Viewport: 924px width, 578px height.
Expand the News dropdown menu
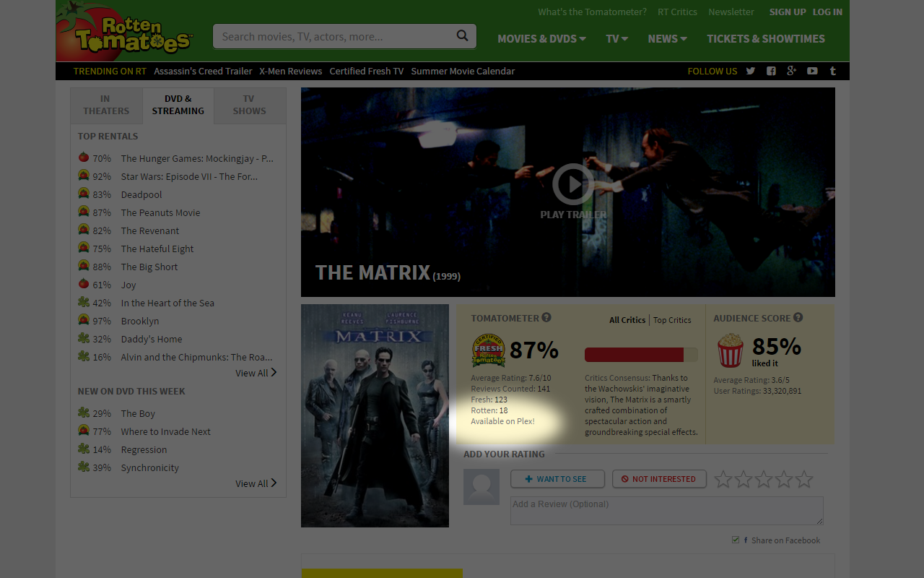(667, 38)
